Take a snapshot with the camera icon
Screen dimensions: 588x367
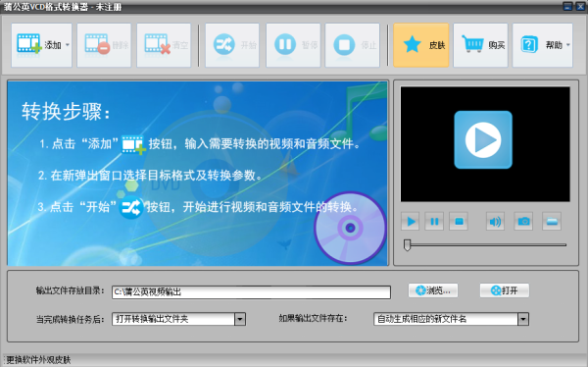pyautogui.click(x=523, y=222)
